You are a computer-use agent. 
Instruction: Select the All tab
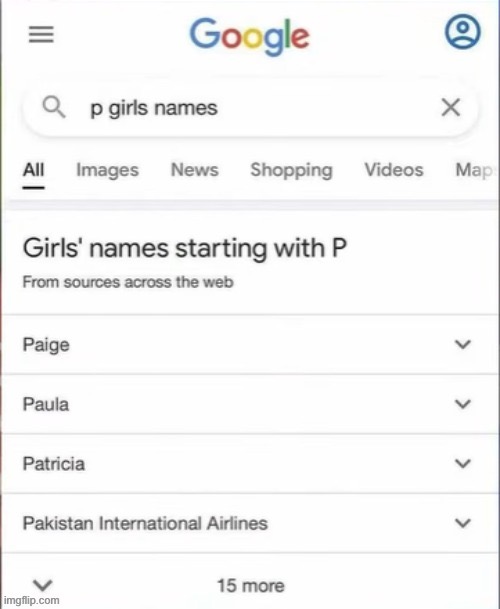[x=33, y=170]
